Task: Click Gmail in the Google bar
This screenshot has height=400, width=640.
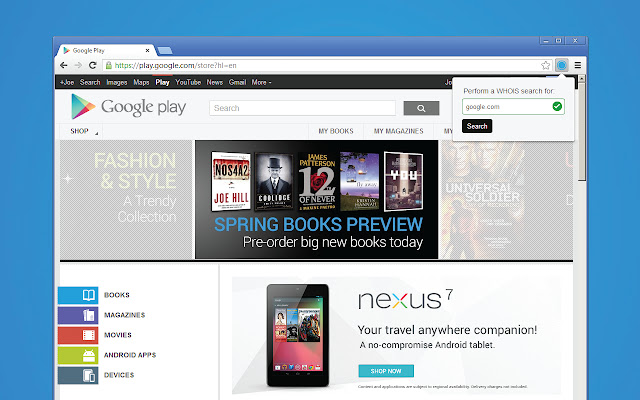Action: (237, 82)
